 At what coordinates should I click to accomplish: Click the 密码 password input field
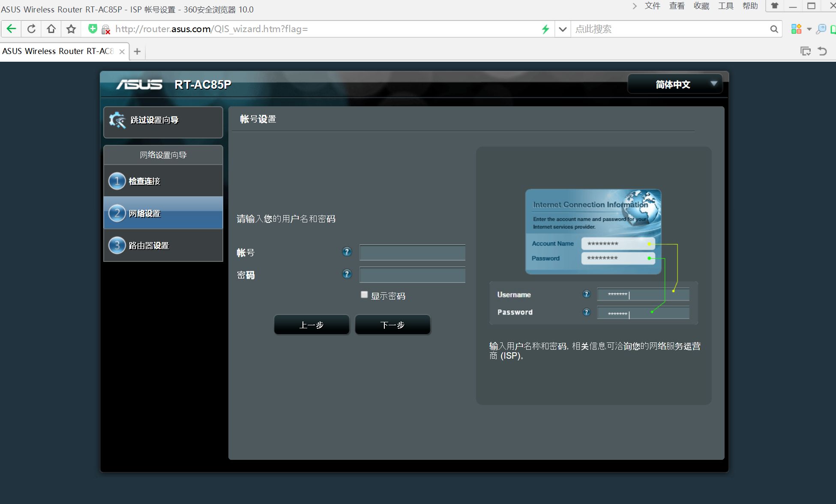click(412, 275)
